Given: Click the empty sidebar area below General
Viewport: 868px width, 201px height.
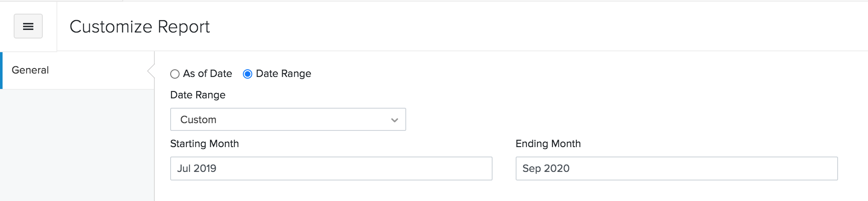Looking at the screenshot, I should coord(77,145).
